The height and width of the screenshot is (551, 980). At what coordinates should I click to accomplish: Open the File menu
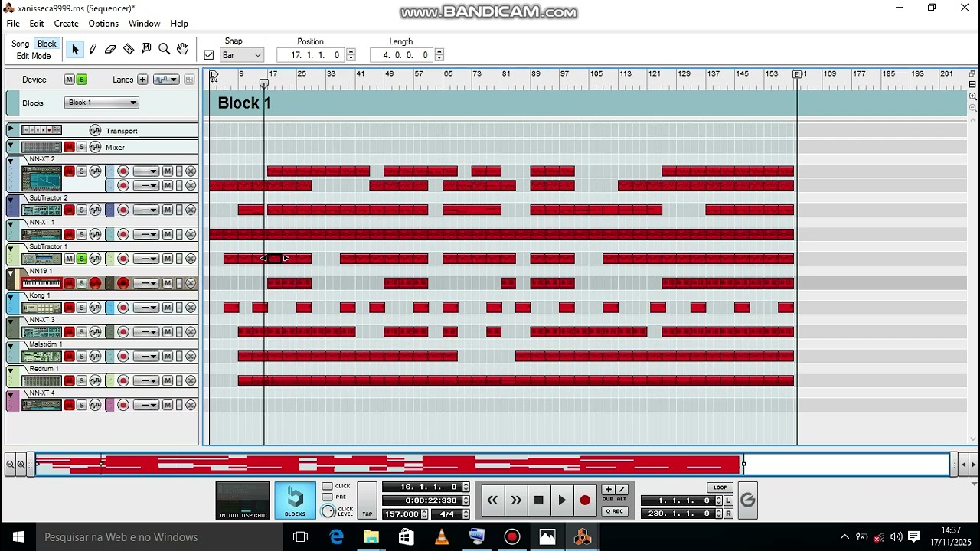13,24
